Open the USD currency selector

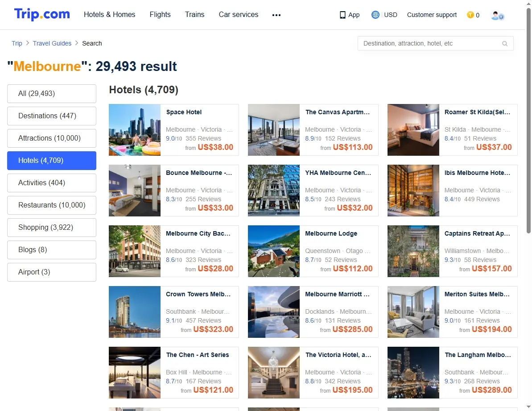(x=391, y=15)
